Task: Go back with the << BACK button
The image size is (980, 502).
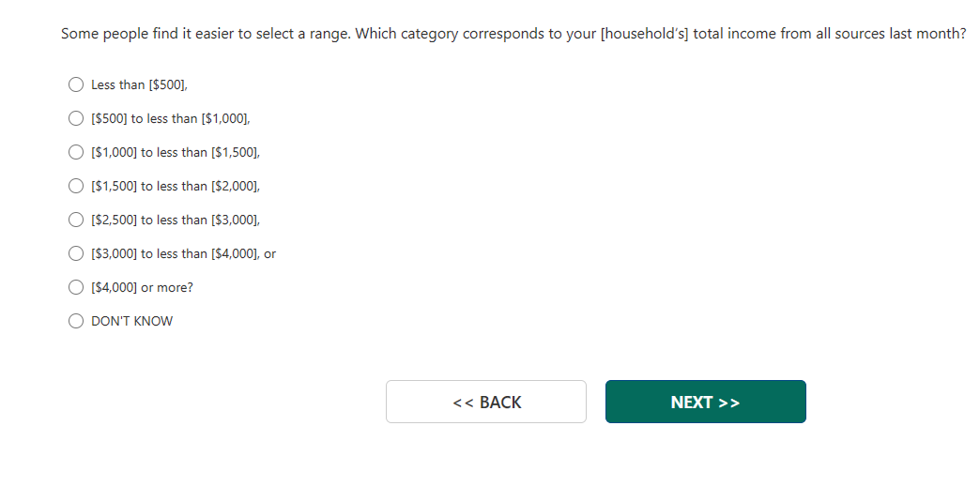Action: (x=486, y=402)
